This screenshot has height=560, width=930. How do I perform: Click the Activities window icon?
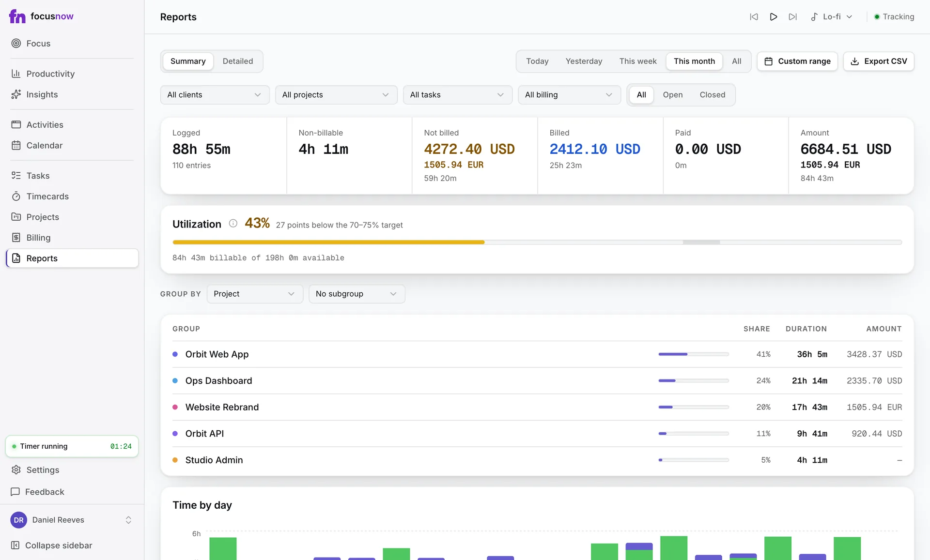[x=16, y=124]
